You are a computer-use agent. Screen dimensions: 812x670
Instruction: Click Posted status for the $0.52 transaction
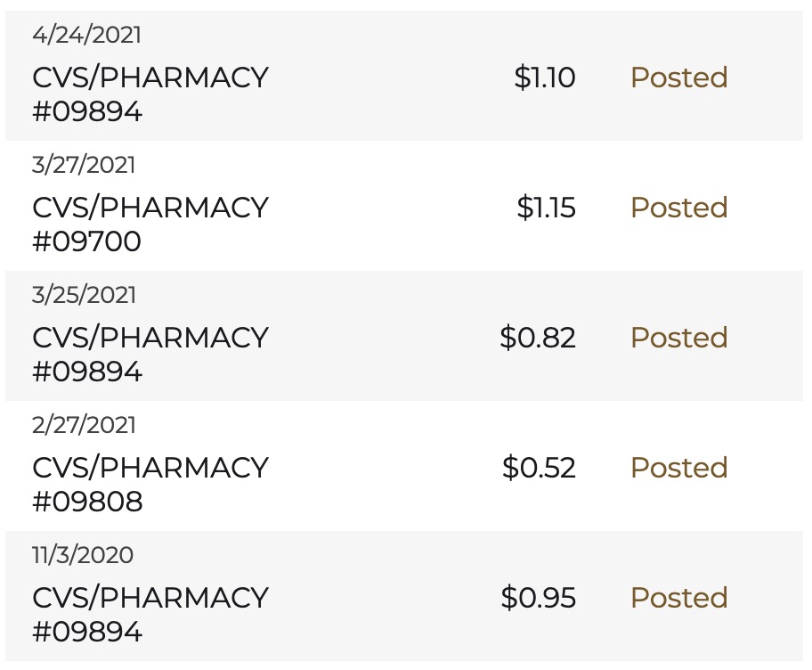point(678,468)
